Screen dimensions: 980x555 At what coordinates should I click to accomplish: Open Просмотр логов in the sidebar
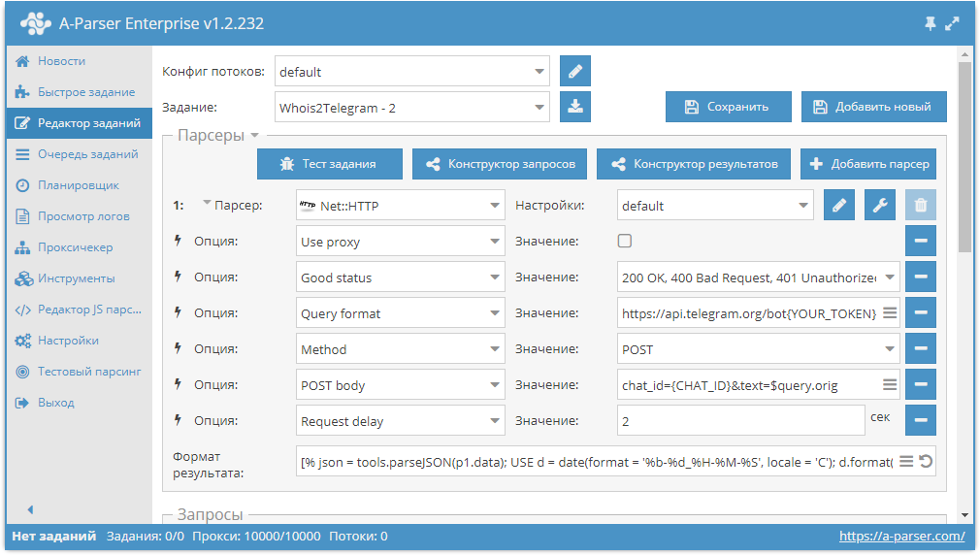point(79,216)
